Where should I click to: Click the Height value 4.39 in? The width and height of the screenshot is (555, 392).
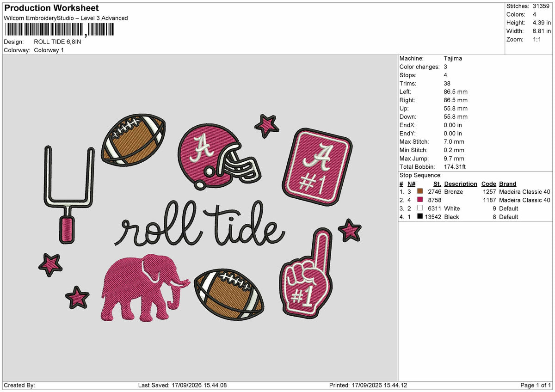coord(542,23)
